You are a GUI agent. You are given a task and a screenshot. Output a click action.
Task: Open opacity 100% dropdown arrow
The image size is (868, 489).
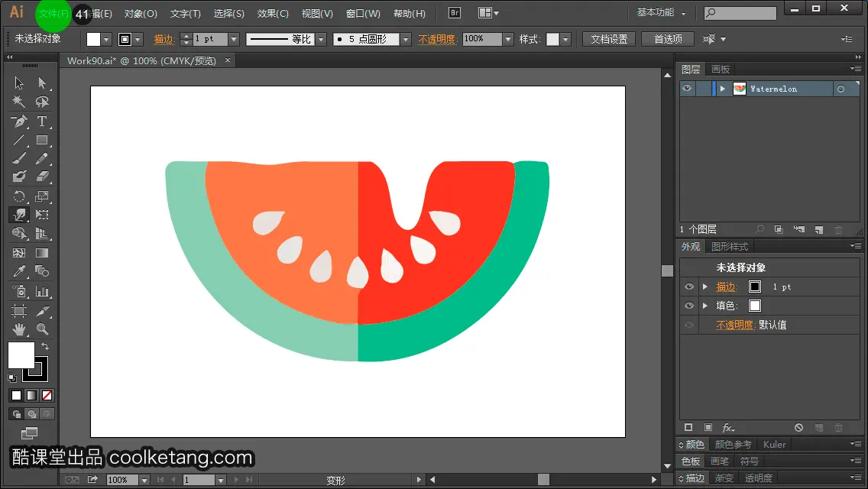508,39
